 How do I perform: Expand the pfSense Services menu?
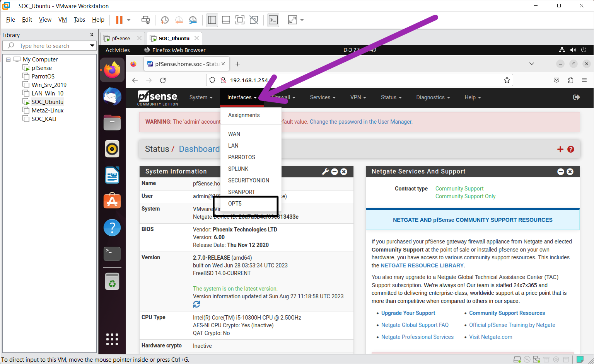tap(323, 97)
